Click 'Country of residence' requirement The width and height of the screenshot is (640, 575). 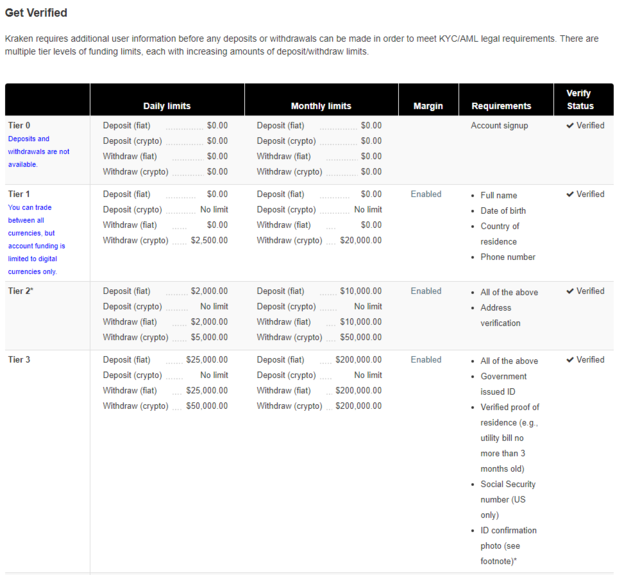[x=500, y=234]
